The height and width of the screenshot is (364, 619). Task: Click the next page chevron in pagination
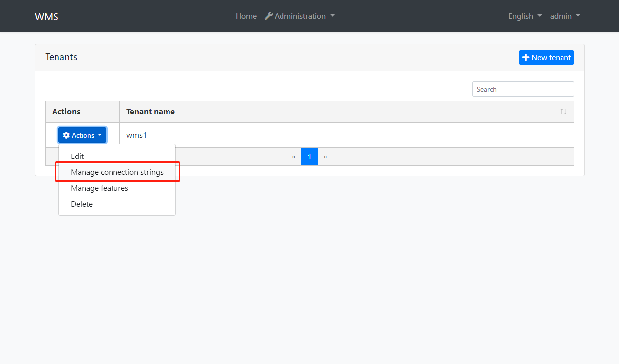pos(325,156)
